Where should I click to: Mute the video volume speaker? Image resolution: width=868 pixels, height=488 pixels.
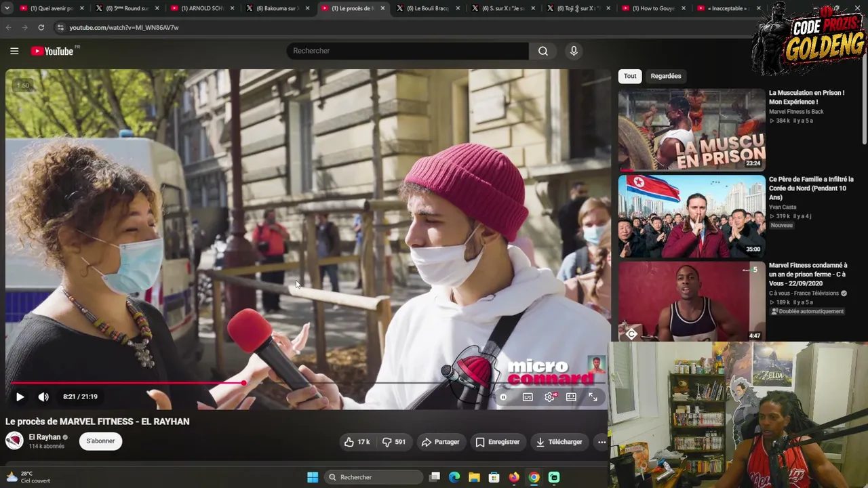click(x=43, y=396)
